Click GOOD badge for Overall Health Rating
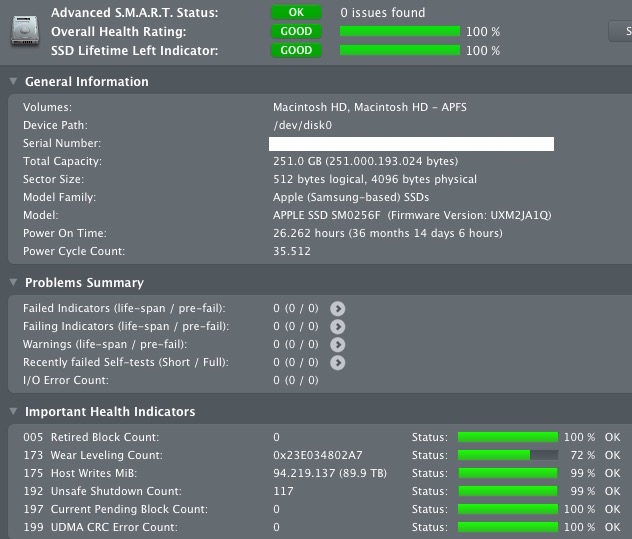Viewport: 632px width, 539px height. point(297,32)
